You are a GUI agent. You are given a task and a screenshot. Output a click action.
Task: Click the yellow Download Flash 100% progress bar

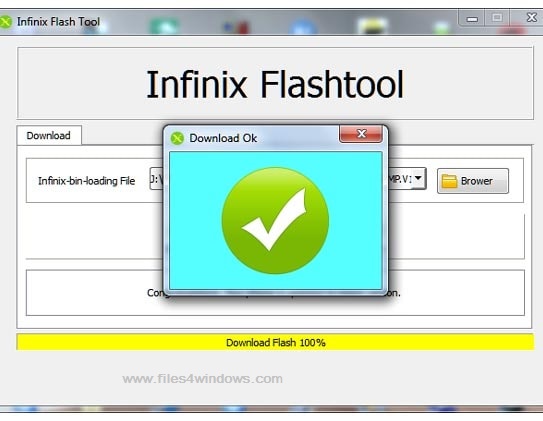(x=275, y=342)
